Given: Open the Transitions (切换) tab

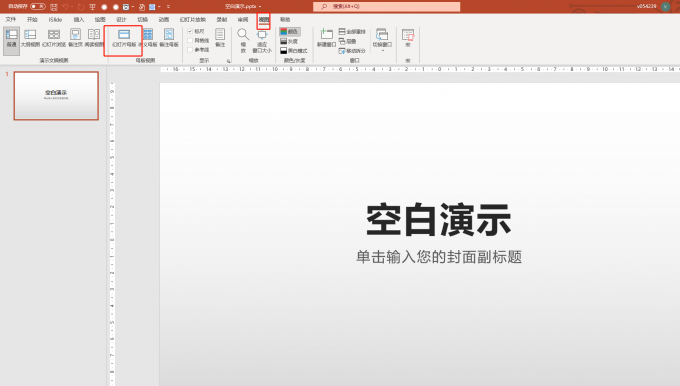Looking at the screenshot, I should pyautogui.click(x=143, y=20).
